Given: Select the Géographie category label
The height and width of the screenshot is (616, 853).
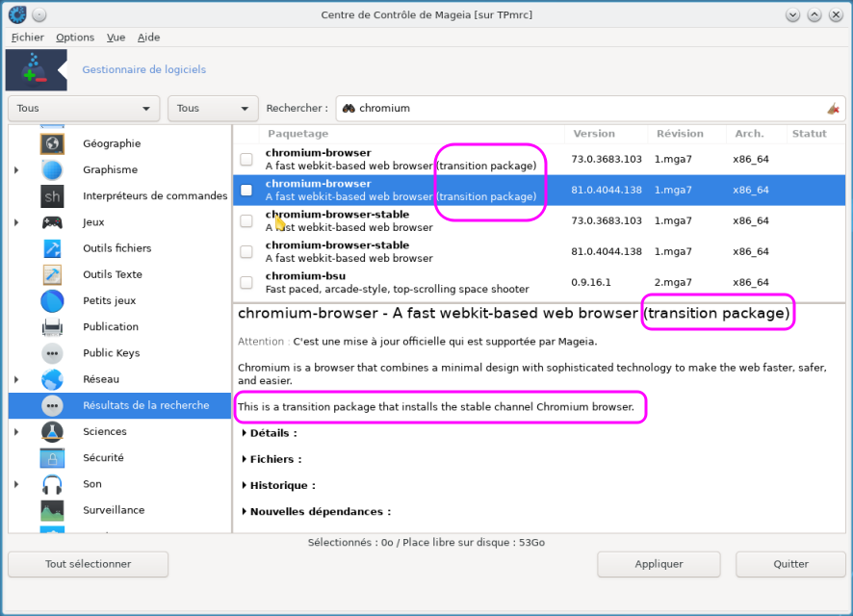Looking at the screenshot, I should (x=112, y=144).
